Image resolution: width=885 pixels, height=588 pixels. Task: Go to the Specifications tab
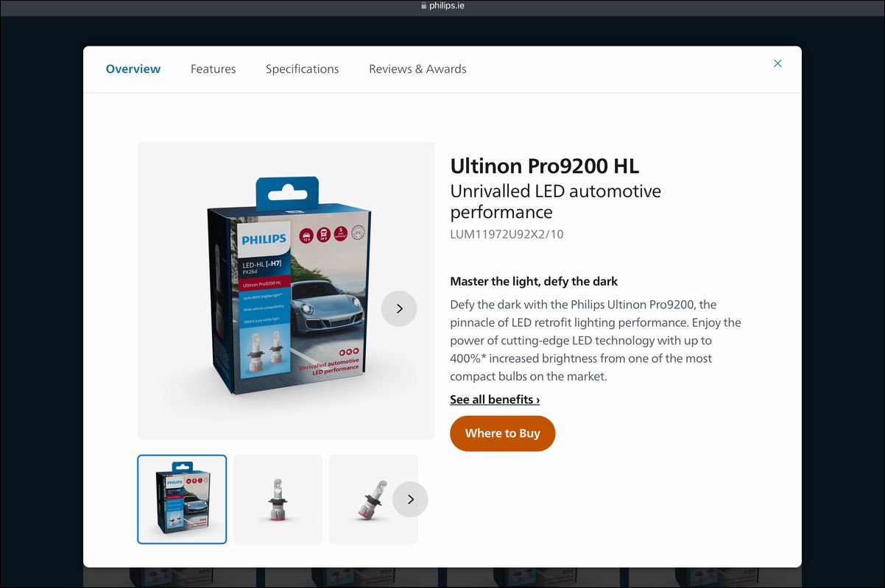tap(303, 69)
